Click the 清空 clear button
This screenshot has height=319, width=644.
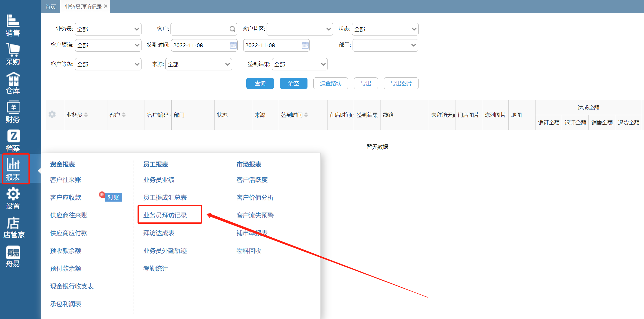294,83
